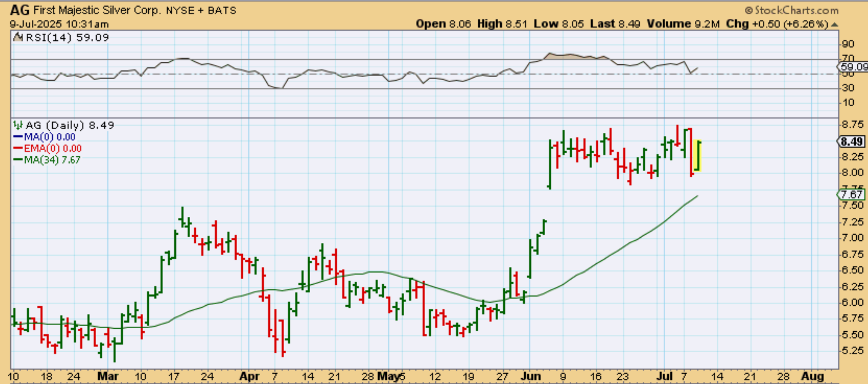Click the May month label on the date axis
This screenshot has height=384, width=868.
click(388, 376)
